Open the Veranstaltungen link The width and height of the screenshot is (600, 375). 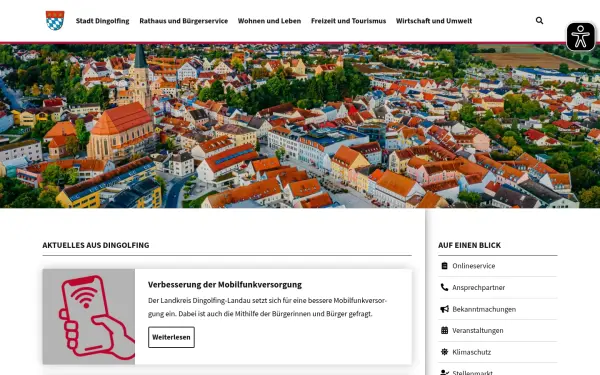click(478, 330)
